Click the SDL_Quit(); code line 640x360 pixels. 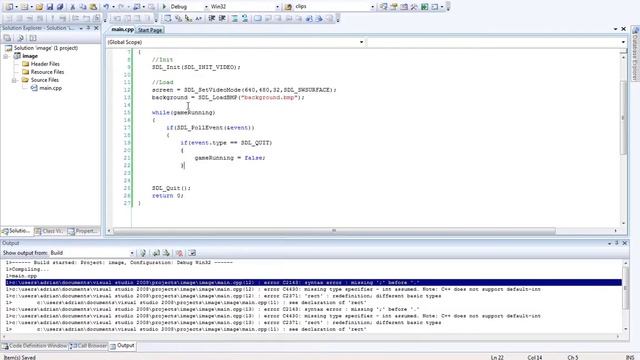tap(171, 188)
